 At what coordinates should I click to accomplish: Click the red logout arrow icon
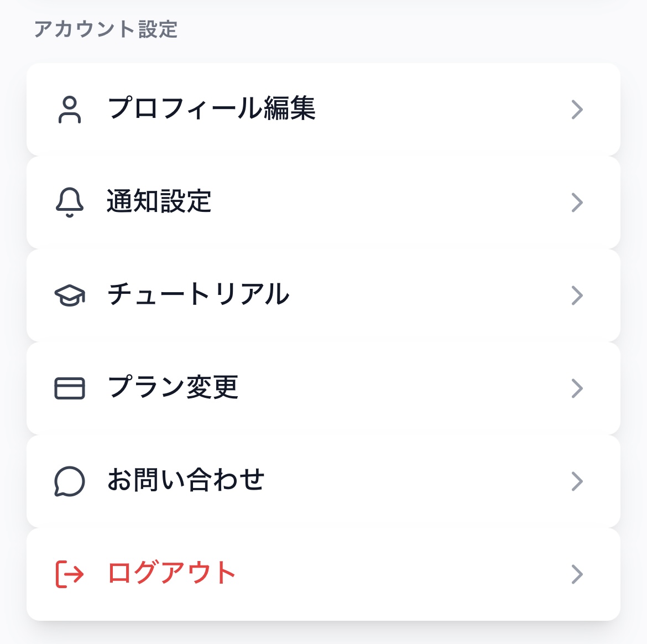pos(70,574)
